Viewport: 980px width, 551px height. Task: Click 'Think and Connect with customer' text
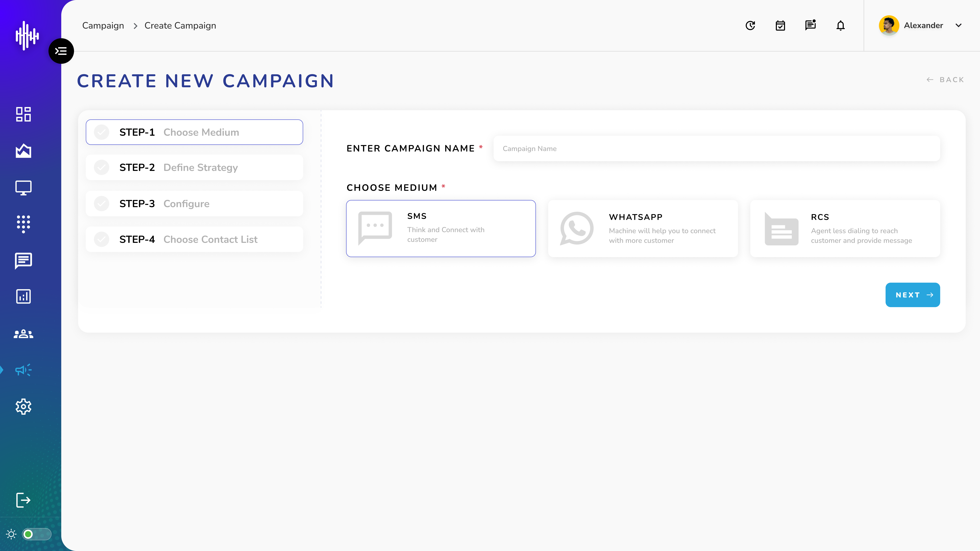(446, 235)
